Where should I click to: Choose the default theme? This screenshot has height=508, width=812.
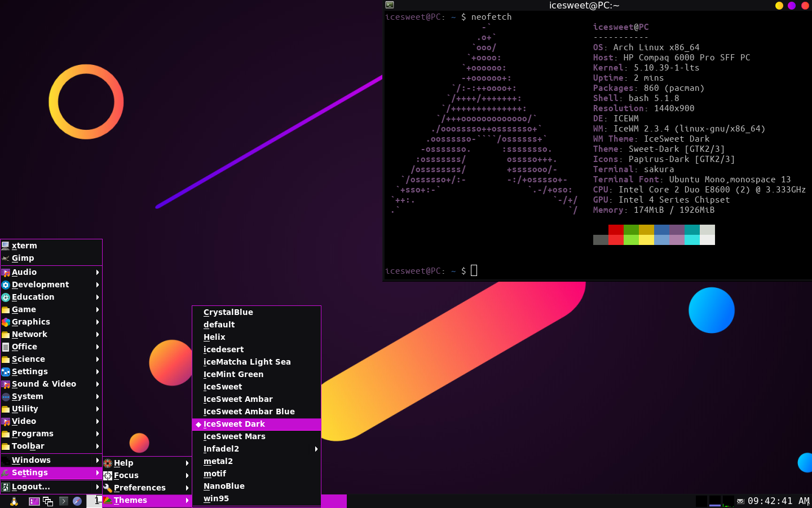pyautogui.click(x=257, y=325)
